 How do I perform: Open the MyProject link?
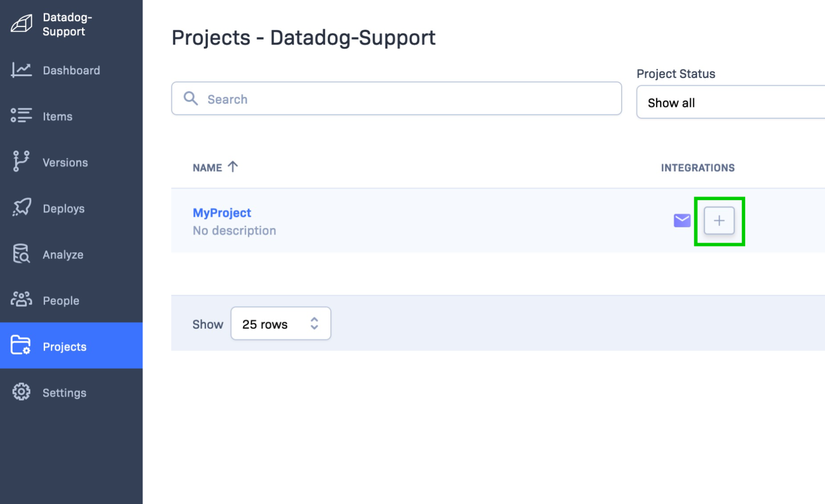pyautogui.click(x=222, y=213)
